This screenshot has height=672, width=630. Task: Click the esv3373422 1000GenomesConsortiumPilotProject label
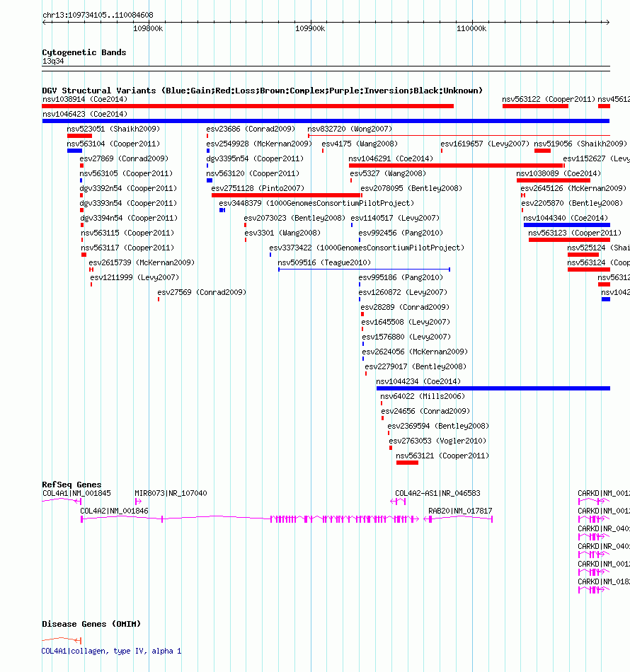[367, 248]
